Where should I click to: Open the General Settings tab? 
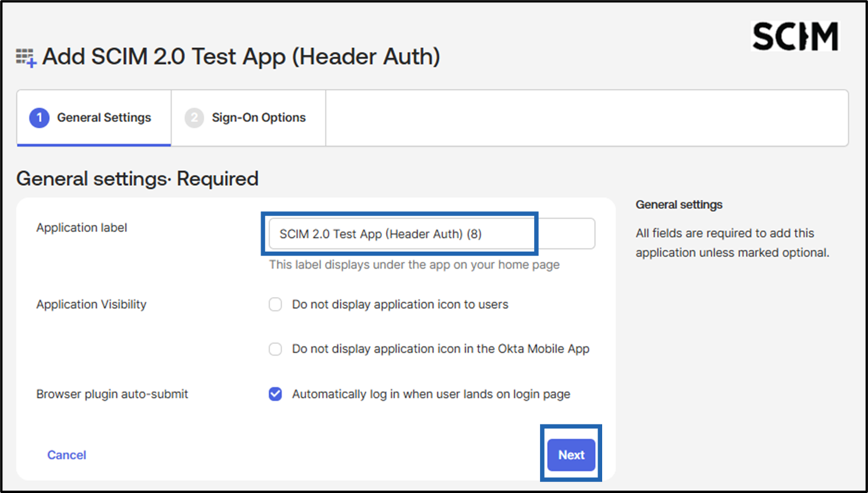94,118
